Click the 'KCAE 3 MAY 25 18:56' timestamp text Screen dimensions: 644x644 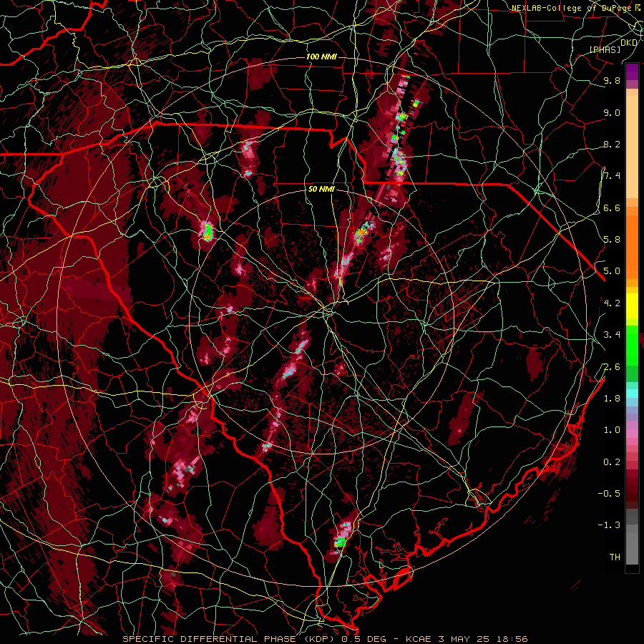[467, 639]
